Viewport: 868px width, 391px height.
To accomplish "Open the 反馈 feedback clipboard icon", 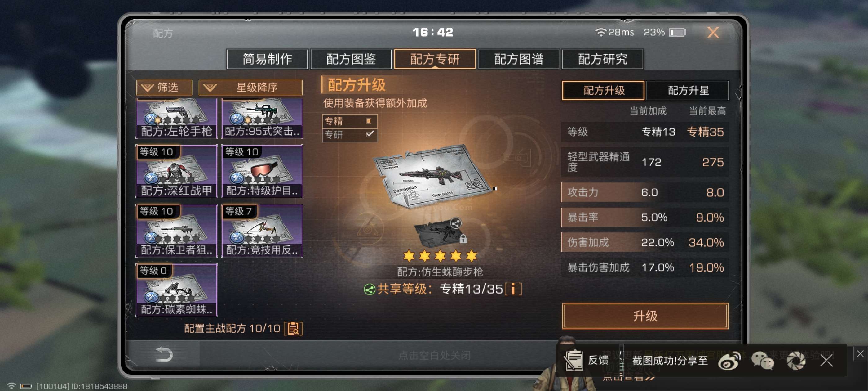I will (573, 360).
